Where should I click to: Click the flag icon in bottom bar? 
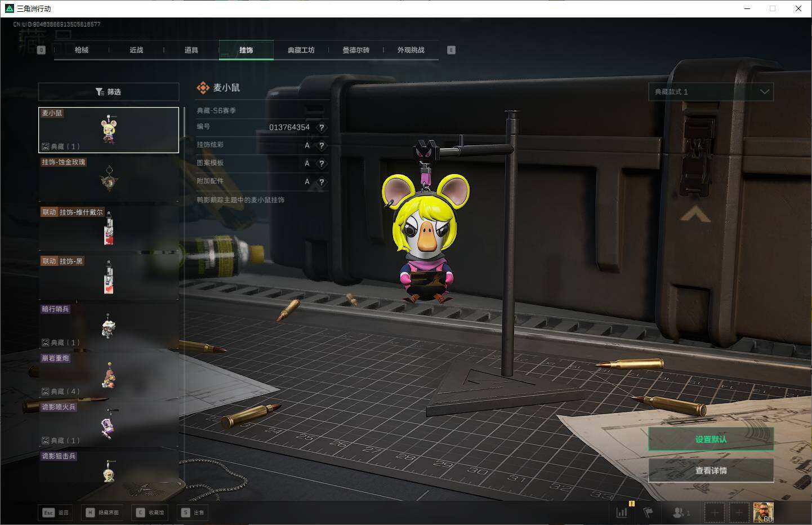648,513
